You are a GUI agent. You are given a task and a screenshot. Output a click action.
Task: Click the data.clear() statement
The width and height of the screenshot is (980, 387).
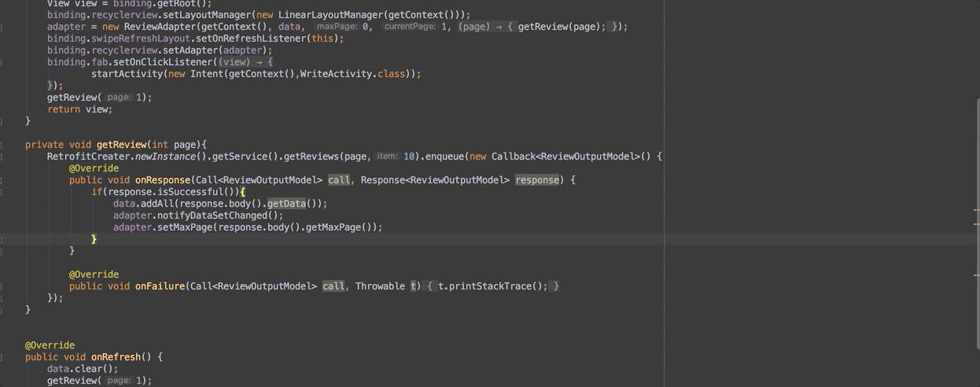[83, 369]
